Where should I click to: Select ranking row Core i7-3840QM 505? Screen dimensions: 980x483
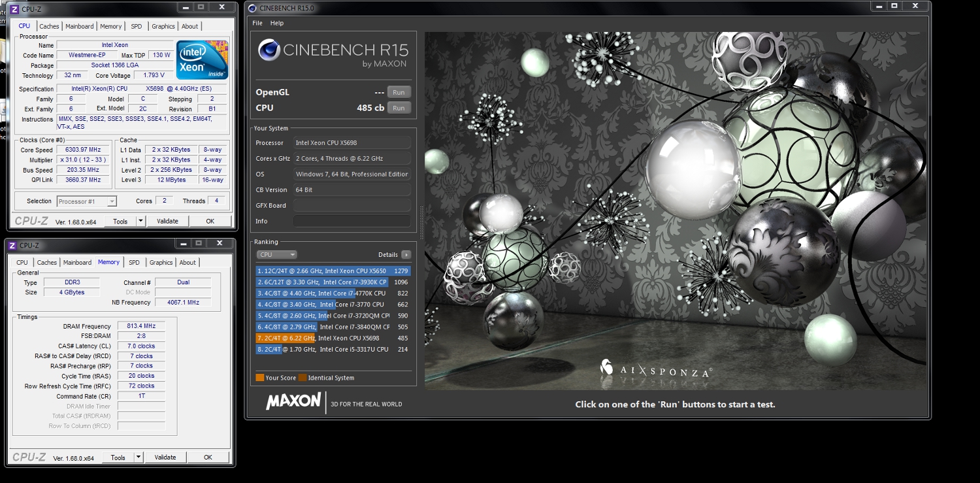333,327
